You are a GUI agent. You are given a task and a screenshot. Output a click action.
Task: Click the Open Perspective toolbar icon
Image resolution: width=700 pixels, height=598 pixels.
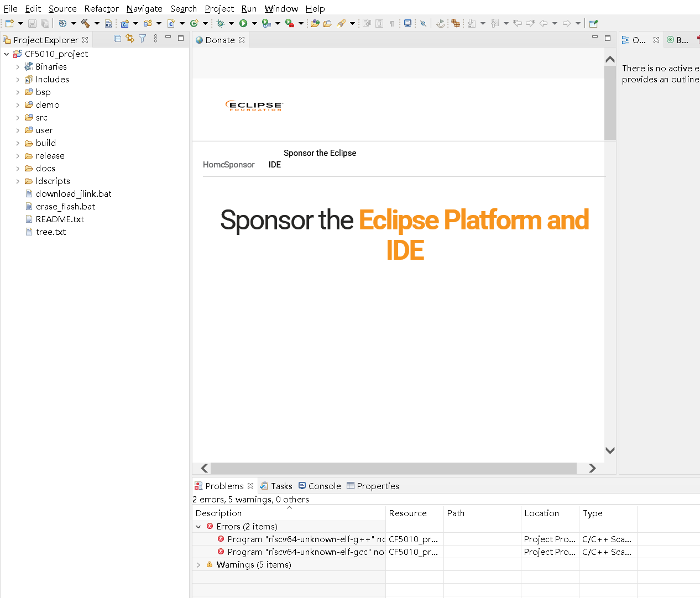593,23
